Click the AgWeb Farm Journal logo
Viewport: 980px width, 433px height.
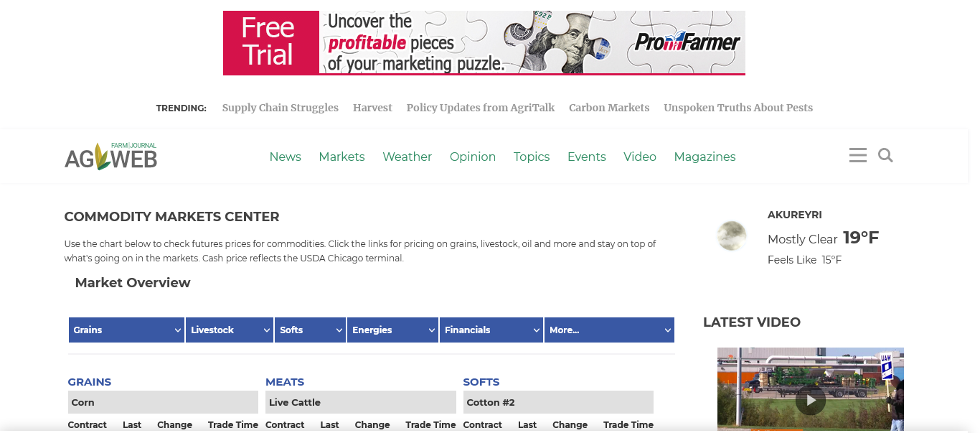(x=110, y=156)
